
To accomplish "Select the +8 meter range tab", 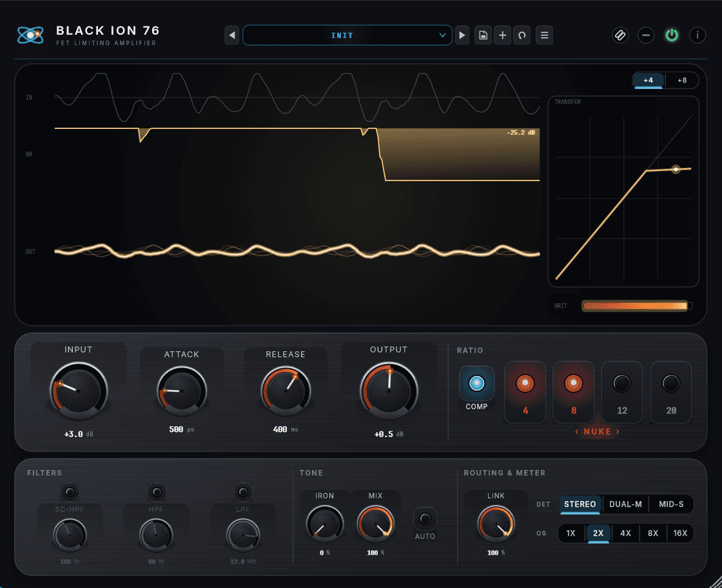I will click(x=682, y=80).
